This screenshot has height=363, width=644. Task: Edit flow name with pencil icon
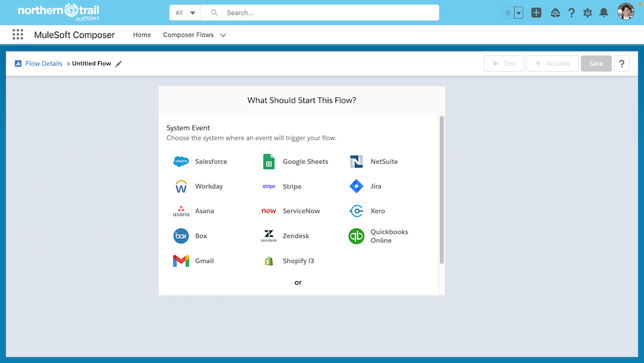(118, 64)
